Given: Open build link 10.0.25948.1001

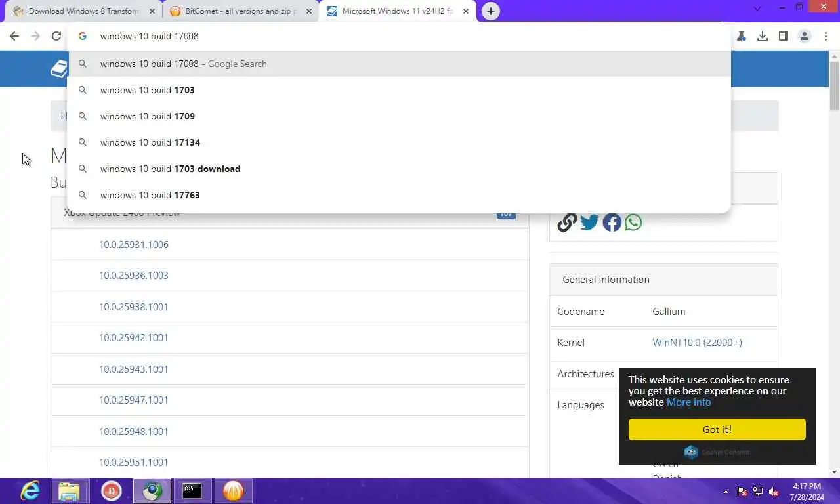Looking at the screenshot, I should point(134,431).
